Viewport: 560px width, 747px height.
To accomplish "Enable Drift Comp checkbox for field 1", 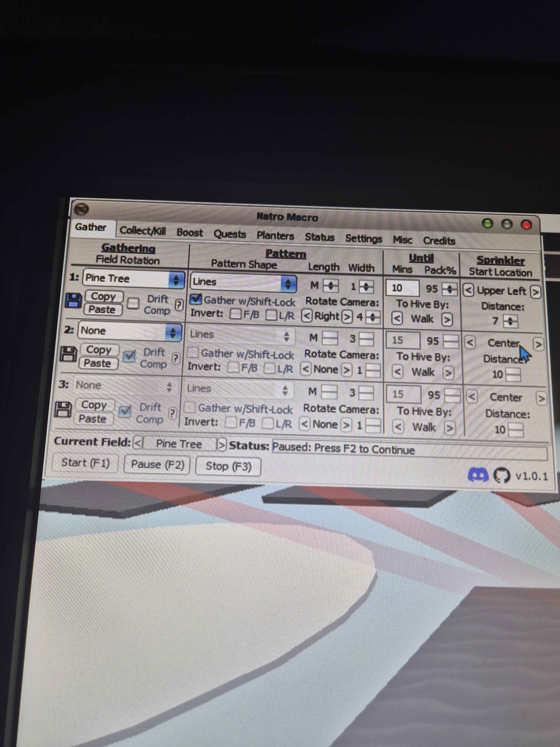I will (133, 303).
